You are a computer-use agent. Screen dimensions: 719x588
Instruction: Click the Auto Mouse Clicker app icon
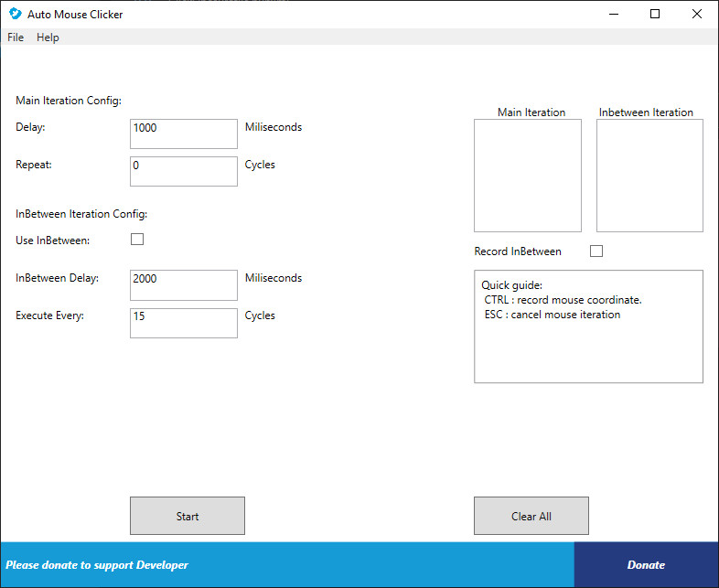pyautogui.click(x=15, y=14)
